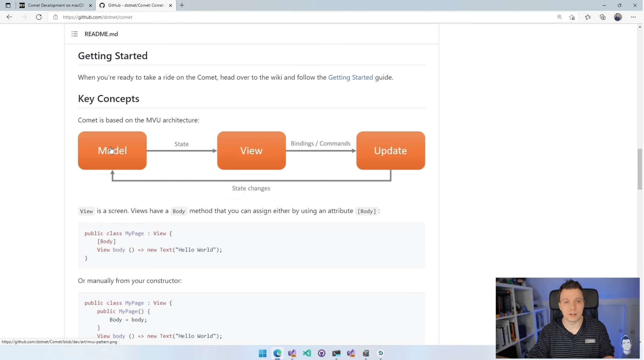
Task: Click the README.md file title
Action: [x=101, y=34]
